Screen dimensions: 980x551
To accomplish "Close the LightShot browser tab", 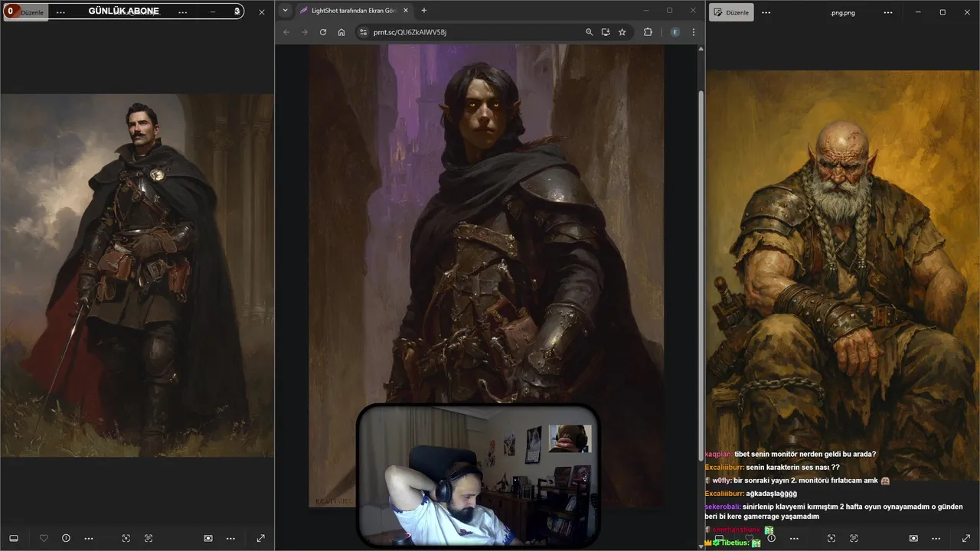I will click(x=406, y=11).
